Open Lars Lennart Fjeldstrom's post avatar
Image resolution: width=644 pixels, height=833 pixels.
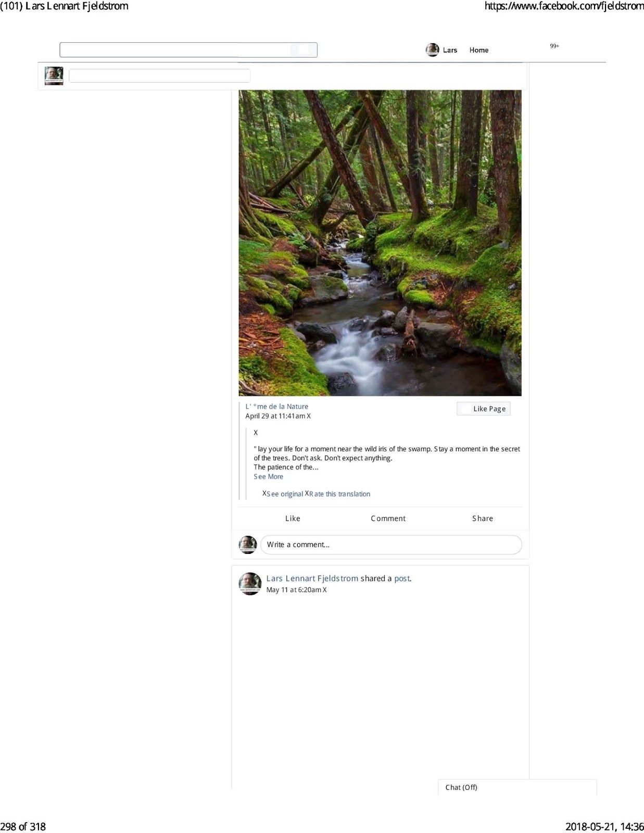pos(250,584)
